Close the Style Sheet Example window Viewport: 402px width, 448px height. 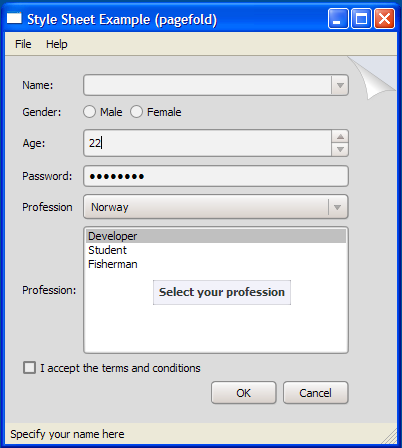tap(385, 19)
